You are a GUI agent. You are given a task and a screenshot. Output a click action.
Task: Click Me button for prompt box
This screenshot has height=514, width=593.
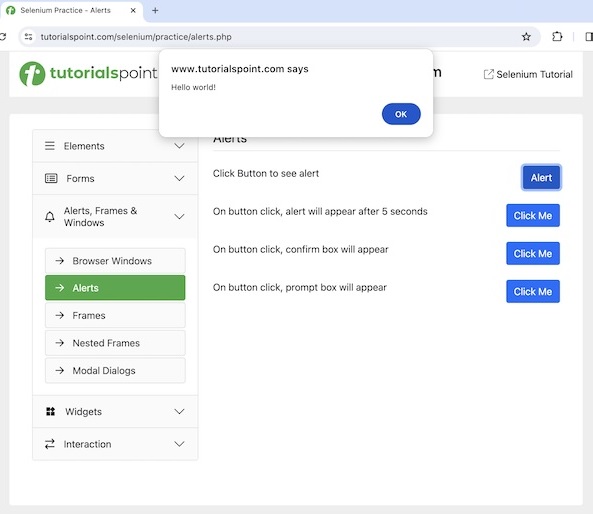(533, 292)
